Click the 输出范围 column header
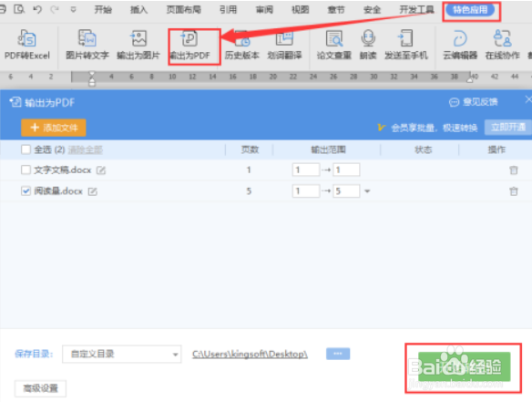Viewport: 532px width, 402px height. 328,149
